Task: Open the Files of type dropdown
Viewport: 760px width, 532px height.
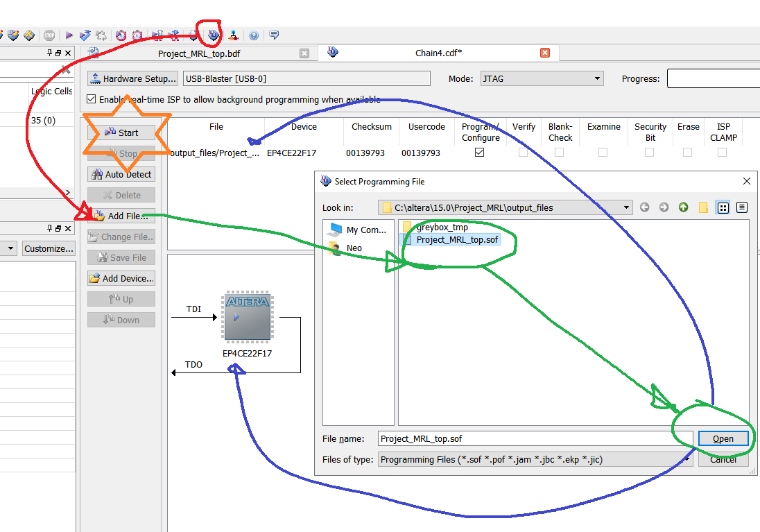Action: point(535,459)
